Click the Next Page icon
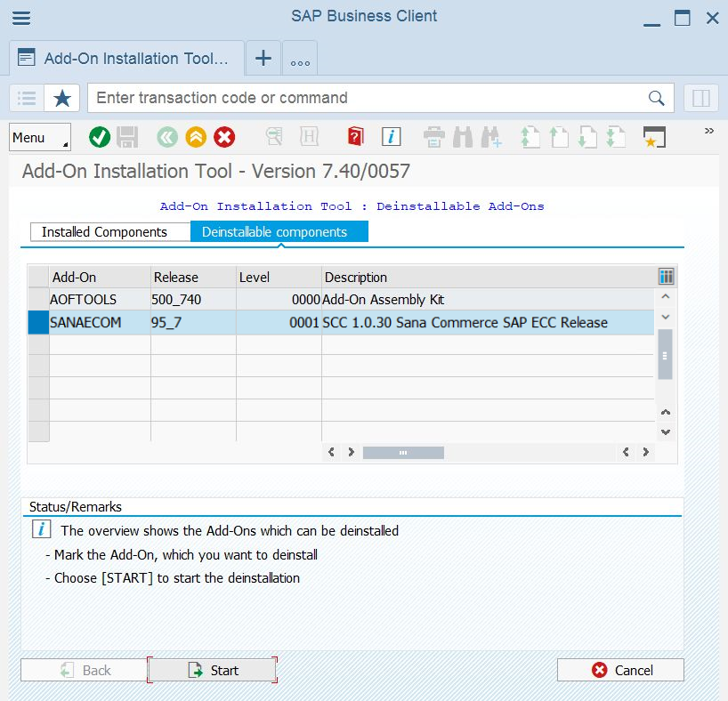 click(x=587, y=137)
